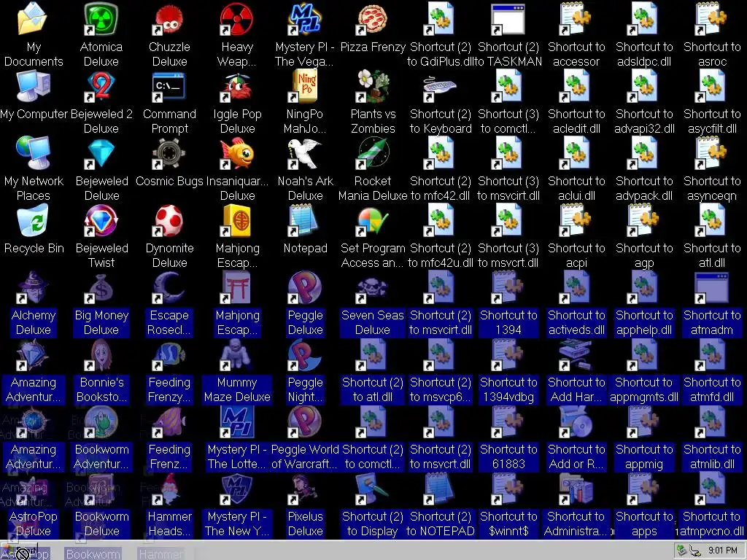Show the 9:01 PM taskbar clock
The height and width of the screenshot is (560, 747).
pos(723,551)
